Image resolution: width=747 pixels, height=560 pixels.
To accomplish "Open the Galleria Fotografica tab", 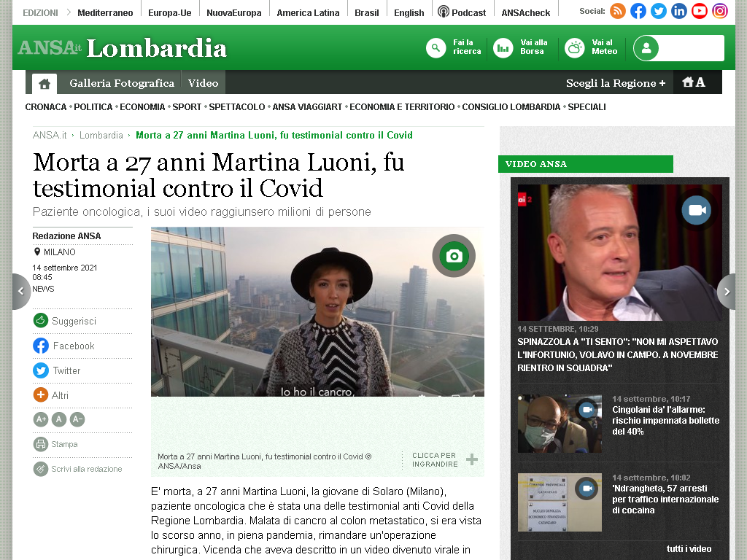I will pos(122,83).
